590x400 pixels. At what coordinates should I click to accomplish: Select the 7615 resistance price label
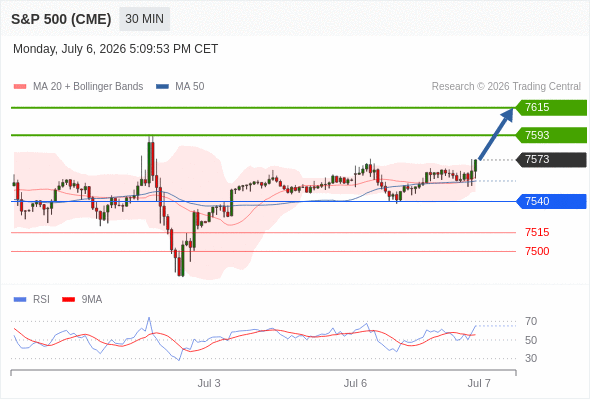551,108
